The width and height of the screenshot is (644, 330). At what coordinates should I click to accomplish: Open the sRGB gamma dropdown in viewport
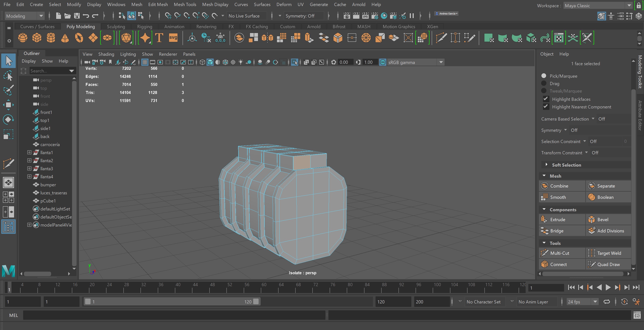pos(441,62)
